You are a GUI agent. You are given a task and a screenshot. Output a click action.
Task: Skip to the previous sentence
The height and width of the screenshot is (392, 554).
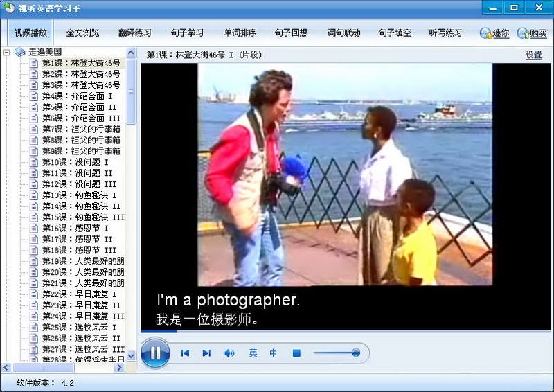coord(185,353)
